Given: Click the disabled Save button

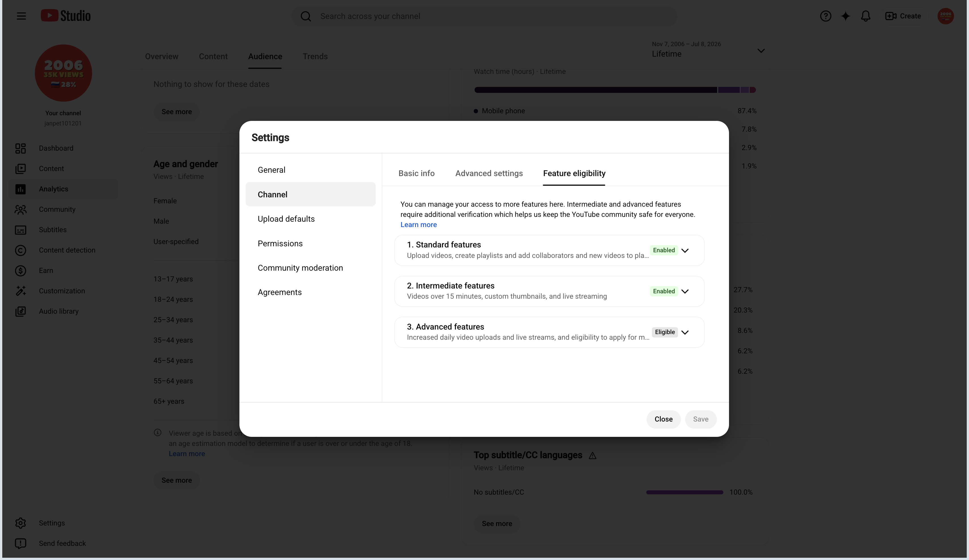Looking at the screenshot, I should (701, 419).
